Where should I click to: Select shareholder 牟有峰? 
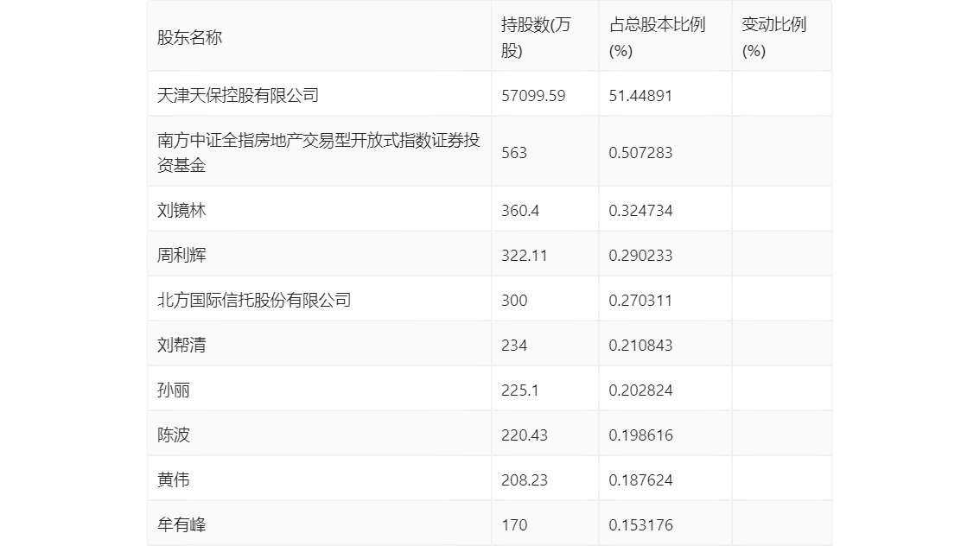pyautogui.click(x=181, y=525)
